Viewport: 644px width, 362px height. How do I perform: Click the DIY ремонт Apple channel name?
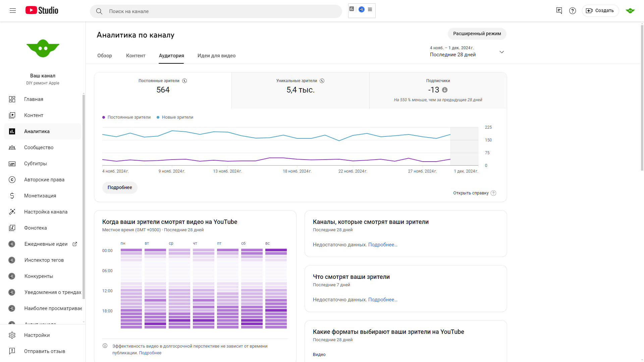[43, 83]
